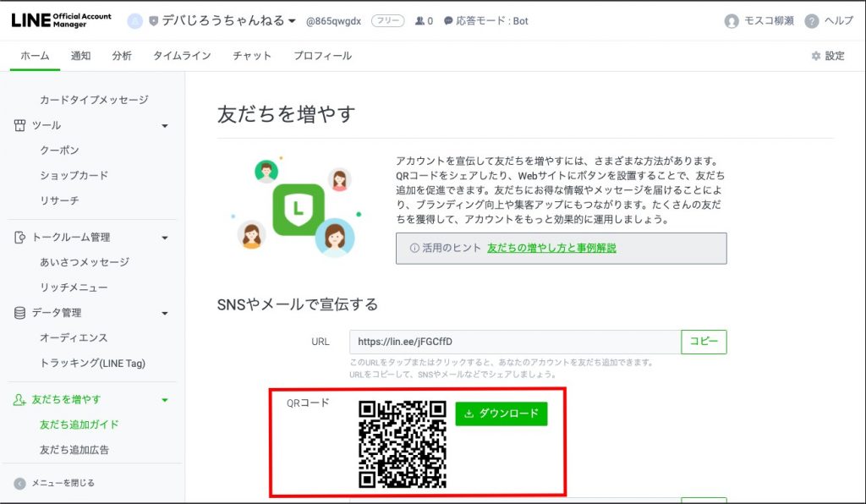Collapse the データ管理 section arrow
The width and height of the screenshot is (866, 504).
[x=165, y=314]
